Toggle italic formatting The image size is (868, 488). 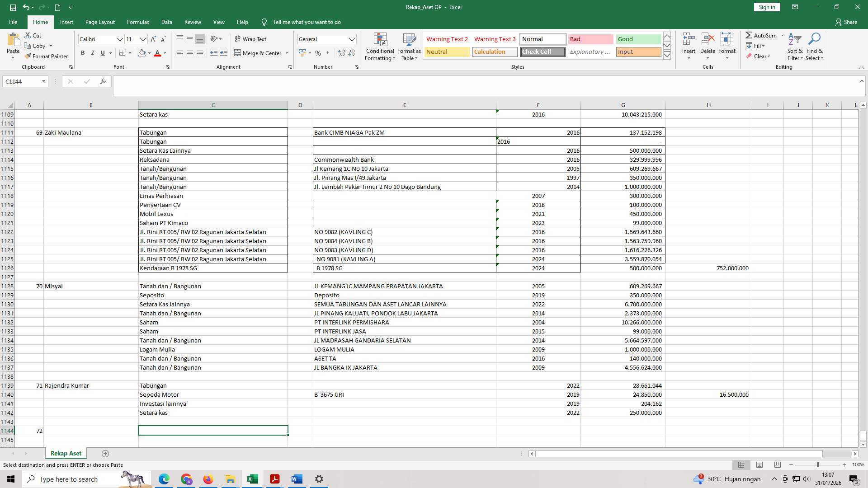point(93,53)
